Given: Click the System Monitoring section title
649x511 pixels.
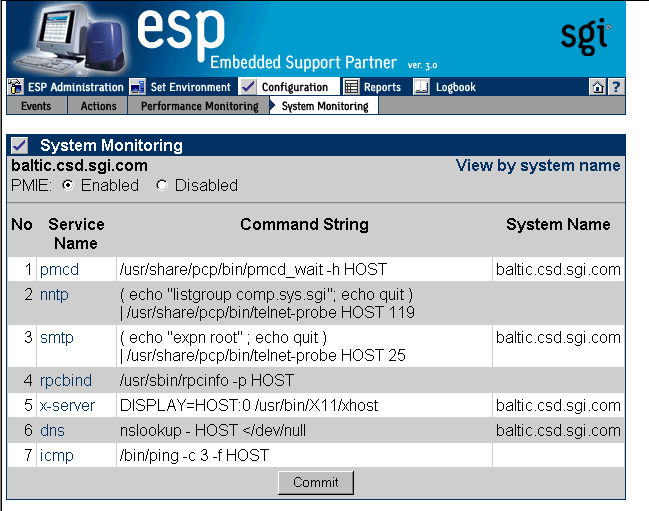Looking at the screenshot, I should (111, 145).
